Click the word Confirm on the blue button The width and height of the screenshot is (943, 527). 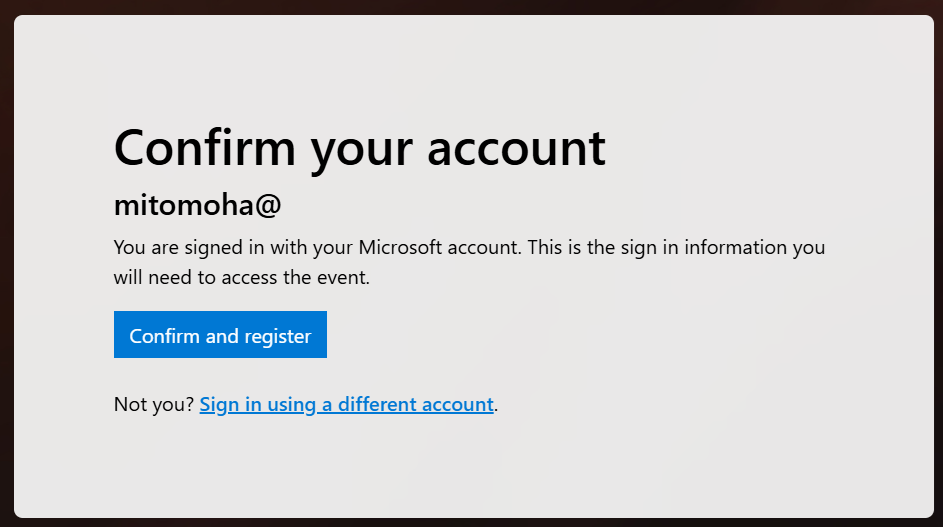(164, 336)
